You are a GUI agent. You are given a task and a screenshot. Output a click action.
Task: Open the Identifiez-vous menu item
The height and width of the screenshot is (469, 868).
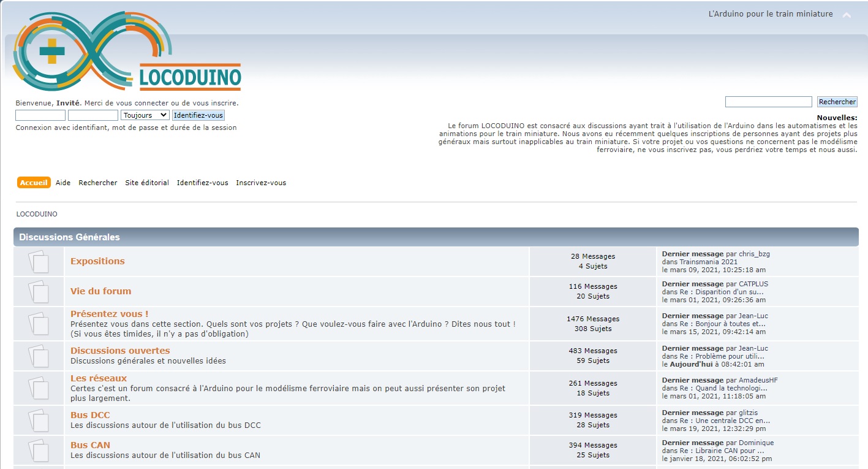[x=203, y=183]
